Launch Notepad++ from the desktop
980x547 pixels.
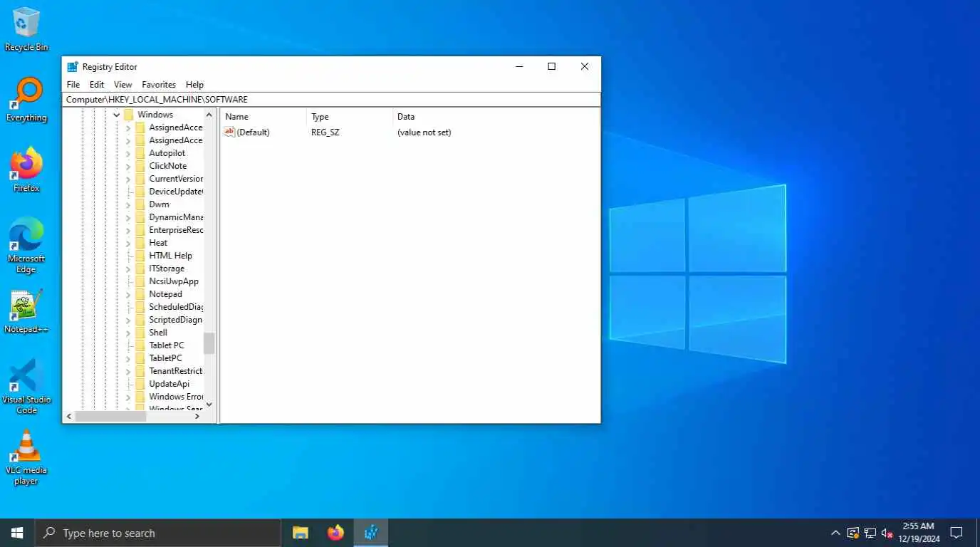tap(26, 311)
